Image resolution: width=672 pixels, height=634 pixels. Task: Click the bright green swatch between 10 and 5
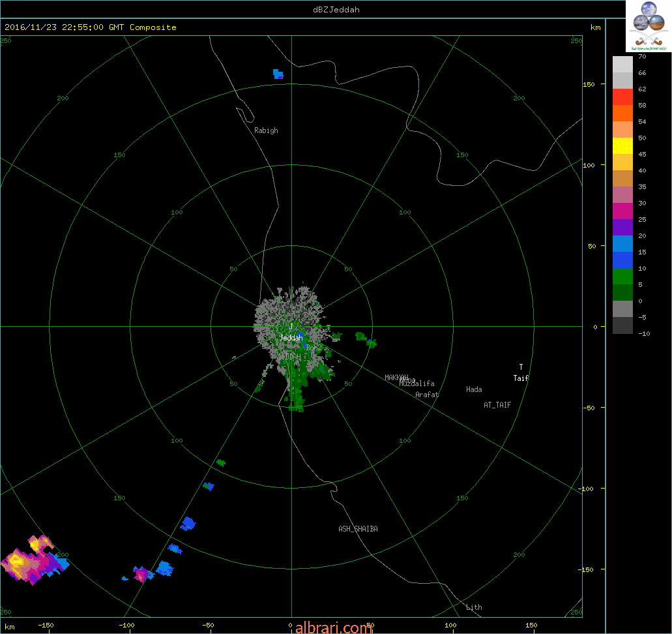pyautogui.click(x=622, y=277)
